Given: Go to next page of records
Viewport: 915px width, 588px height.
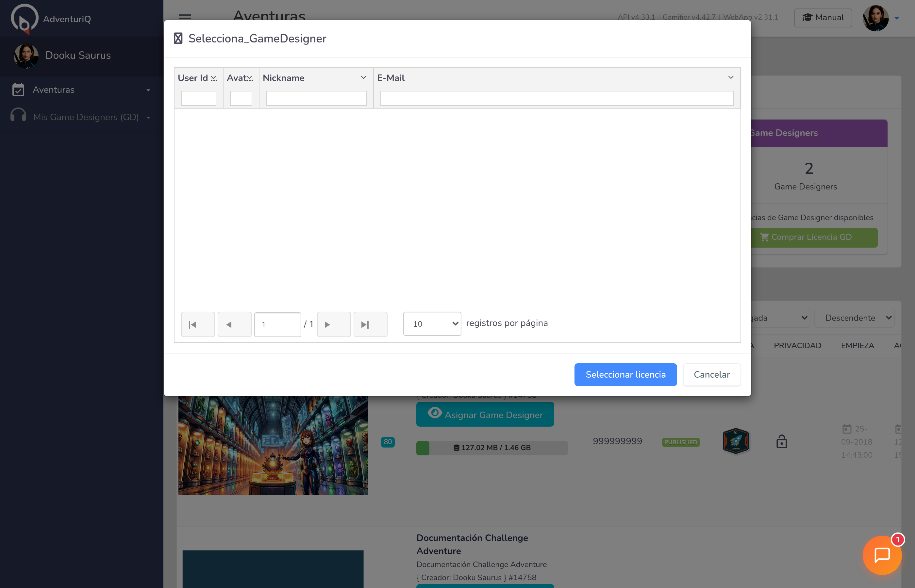Looking at the screenshot, I should tap(334, 324).
